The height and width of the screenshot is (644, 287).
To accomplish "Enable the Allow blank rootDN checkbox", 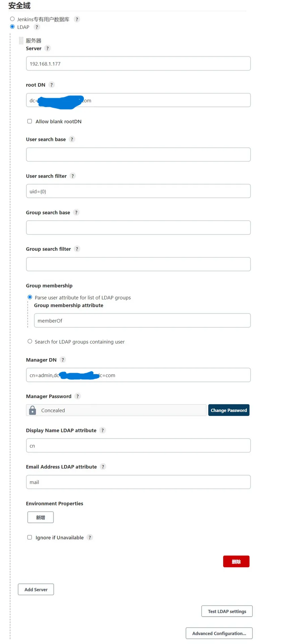I will pos(30,121).
